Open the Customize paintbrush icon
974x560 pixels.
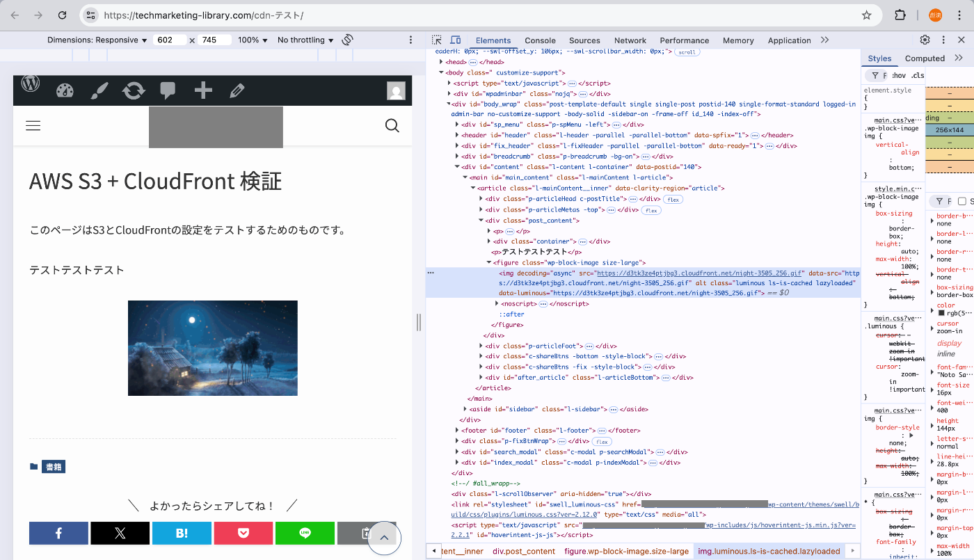pyautogui.click(x=99, y=90)
